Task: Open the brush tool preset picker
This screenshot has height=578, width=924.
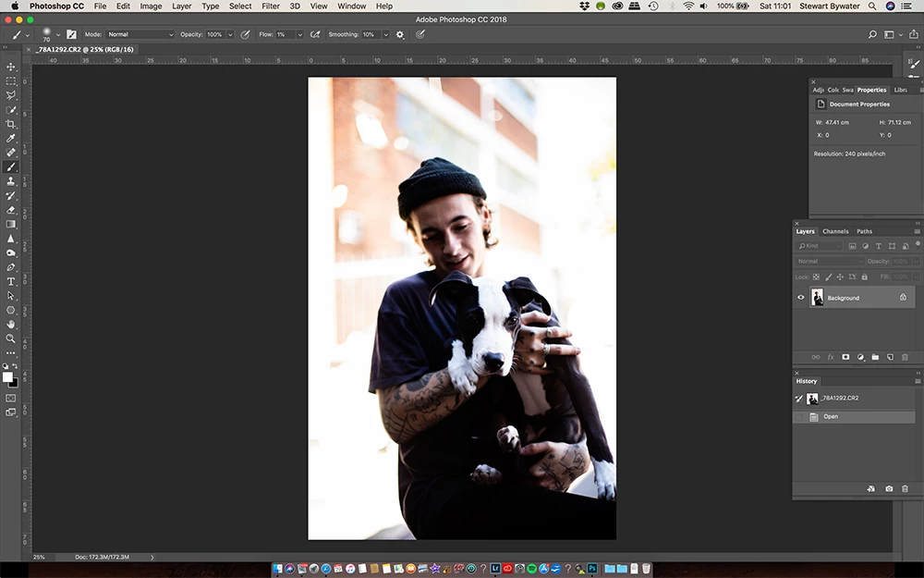Action: (x=20, y=35)
